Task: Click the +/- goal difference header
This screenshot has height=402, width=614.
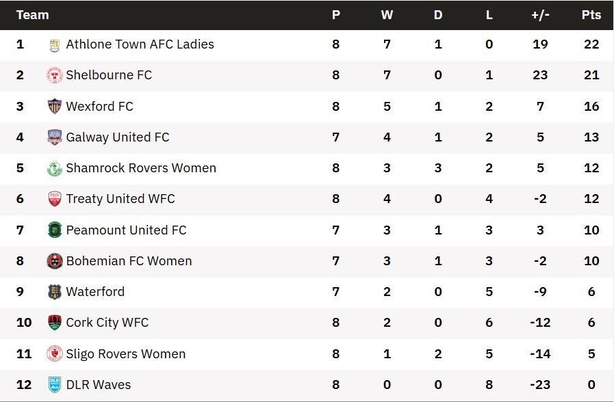Action: pos(540,15)
